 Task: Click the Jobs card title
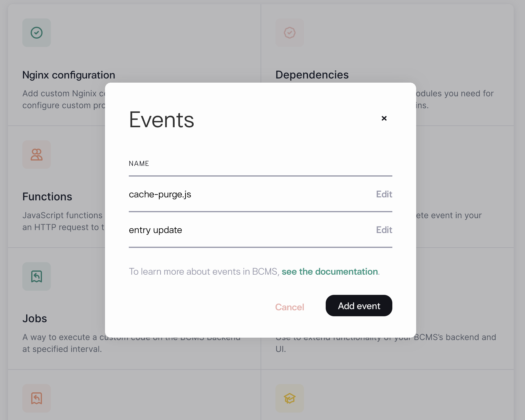click(35, 319)
